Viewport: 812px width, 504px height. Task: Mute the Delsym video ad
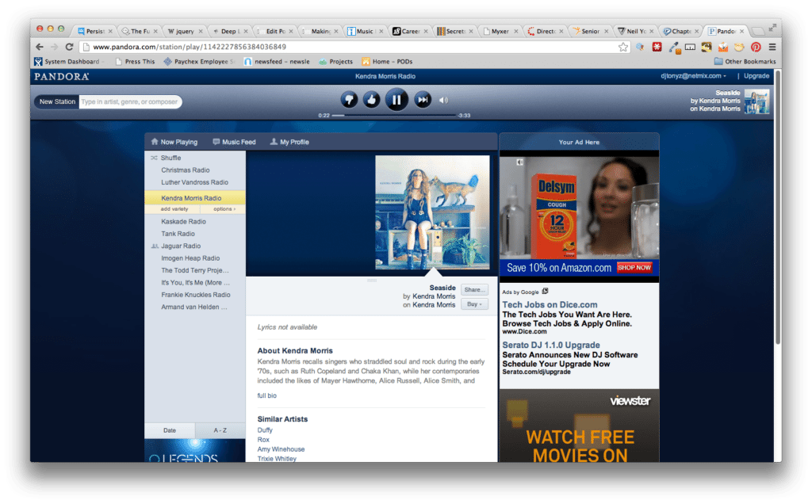(x=519, y=162)
